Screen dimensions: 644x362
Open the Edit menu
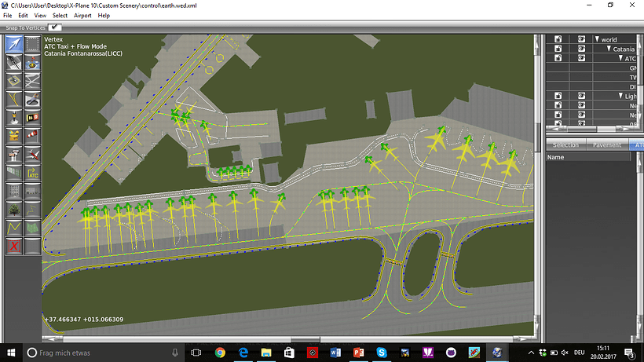pos(23,16)
